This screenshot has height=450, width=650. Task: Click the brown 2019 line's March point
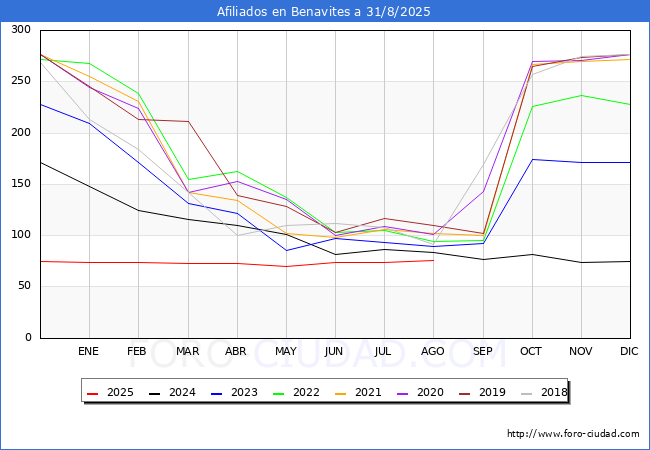coord(188,121)
